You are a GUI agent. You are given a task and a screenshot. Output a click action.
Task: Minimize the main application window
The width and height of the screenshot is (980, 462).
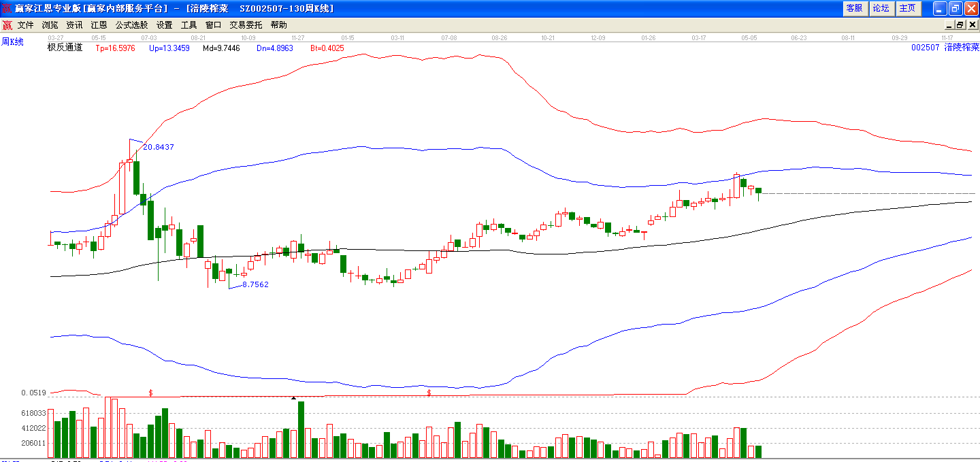(x=940, y=8)
